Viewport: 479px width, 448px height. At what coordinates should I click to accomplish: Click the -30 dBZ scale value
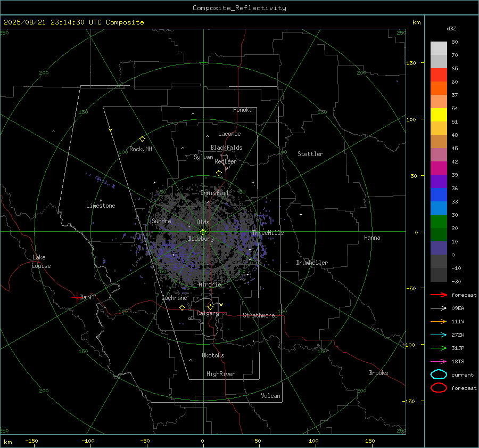(456, 281)
